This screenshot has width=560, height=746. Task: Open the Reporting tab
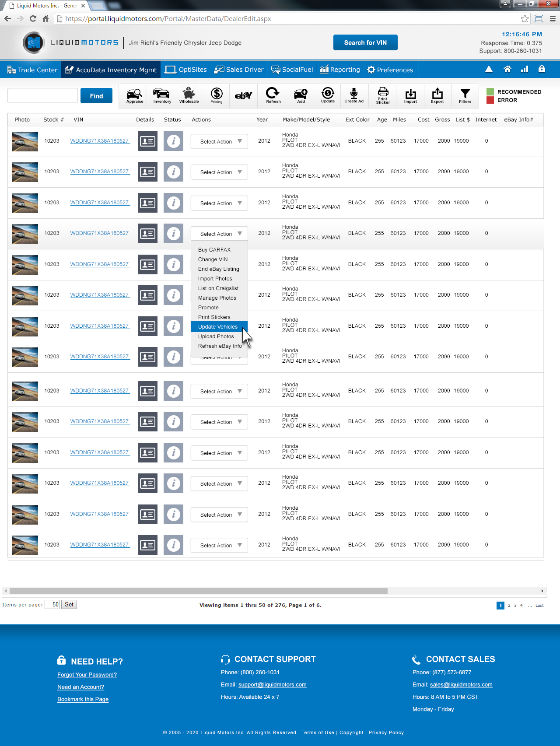340,70
